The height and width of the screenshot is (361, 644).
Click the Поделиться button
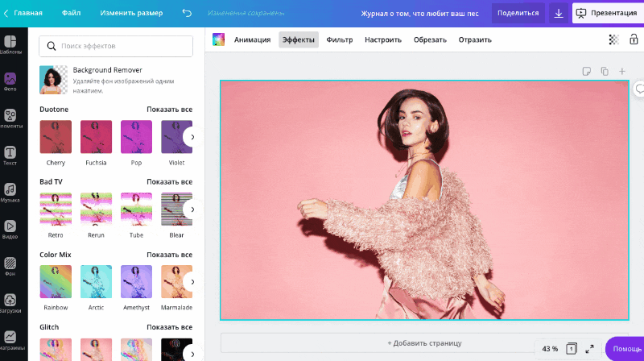tap(518, 13)
